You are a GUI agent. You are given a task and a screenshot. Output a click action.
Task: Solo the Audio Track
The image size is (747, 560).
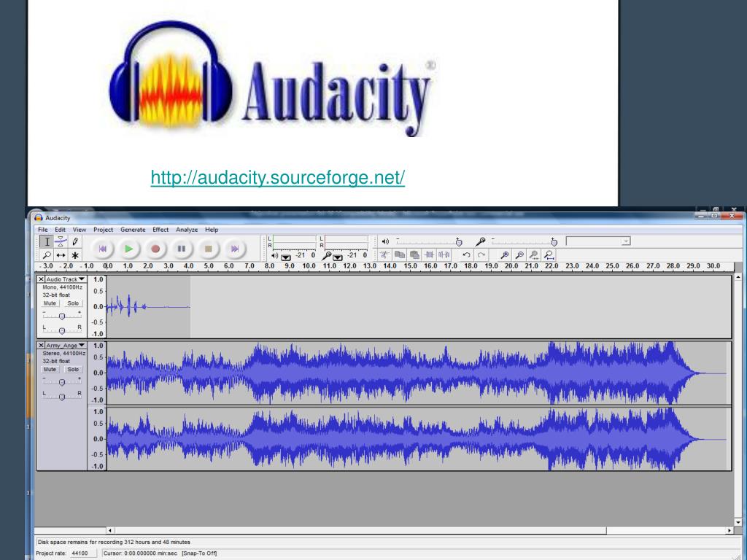pyautogui.click(x=73, y=303)
